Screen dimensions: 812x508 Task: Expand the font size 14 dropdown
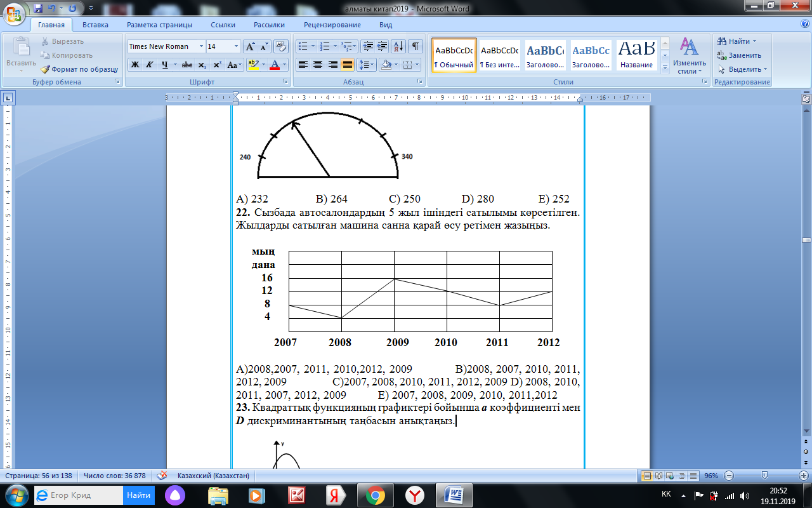pos(236,46)
